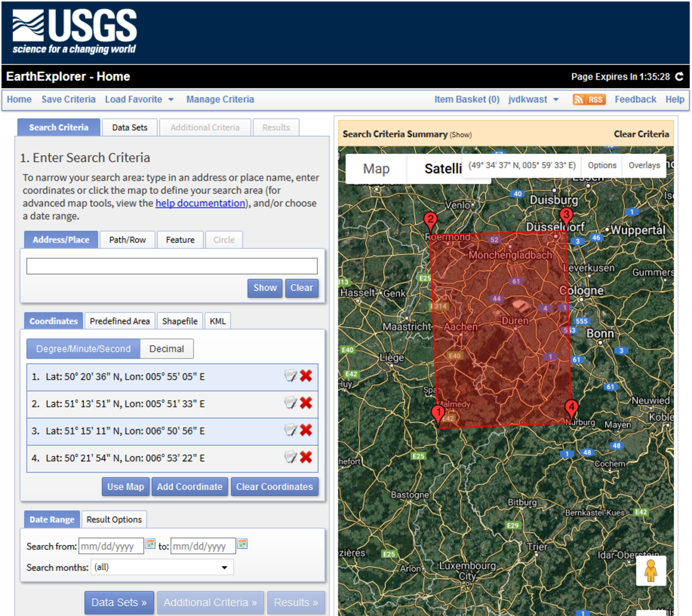The image size is (692, 616).
Task: Open the Path/Row tab
Action: coord(127,239)
